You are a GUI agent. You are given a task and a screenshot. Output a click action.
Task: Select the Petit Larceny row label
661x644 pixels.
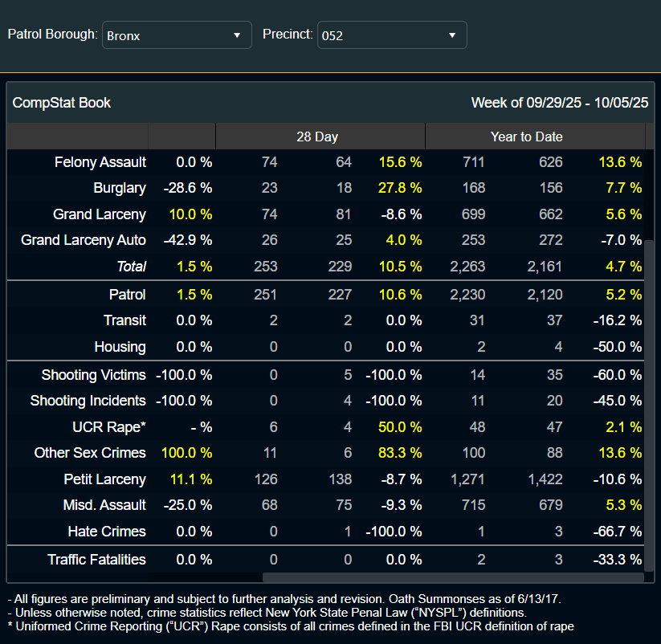pos(104,479)
